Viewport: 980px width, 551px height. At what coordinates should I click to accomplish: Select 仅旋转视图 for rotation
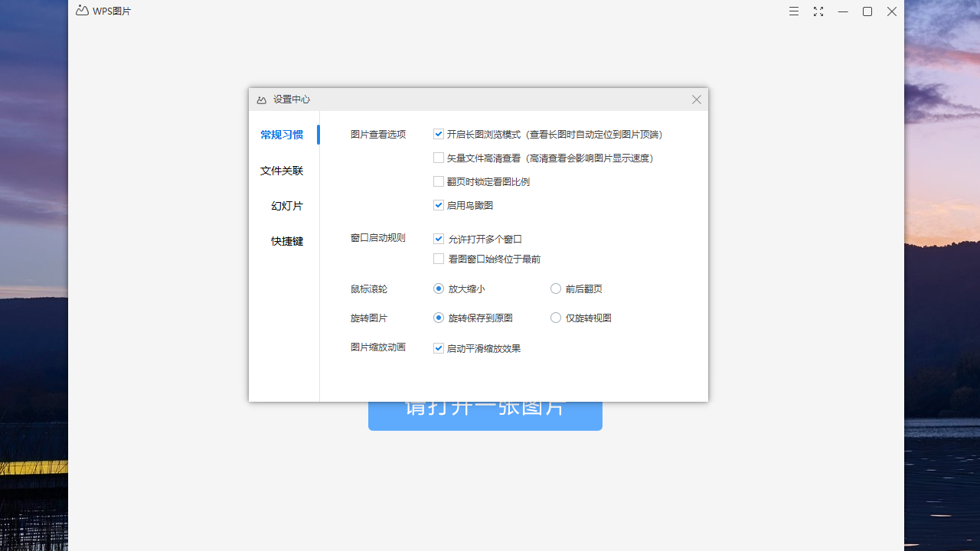(556, 317)
